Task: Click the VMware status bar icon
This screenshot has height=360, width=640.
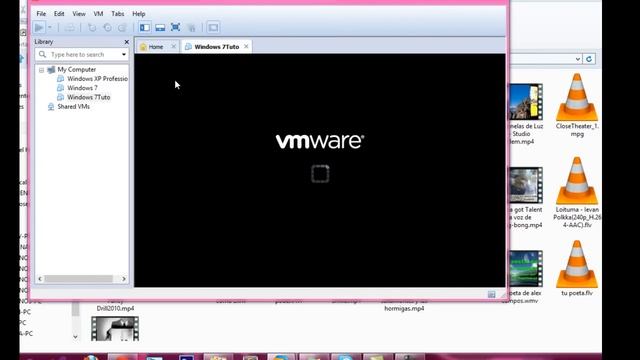Action: (x=491, y=294)
